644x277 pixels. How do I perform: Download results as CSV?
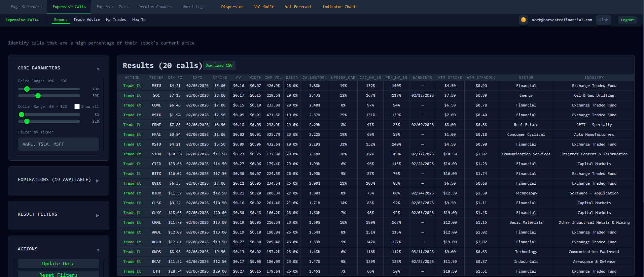219,65
